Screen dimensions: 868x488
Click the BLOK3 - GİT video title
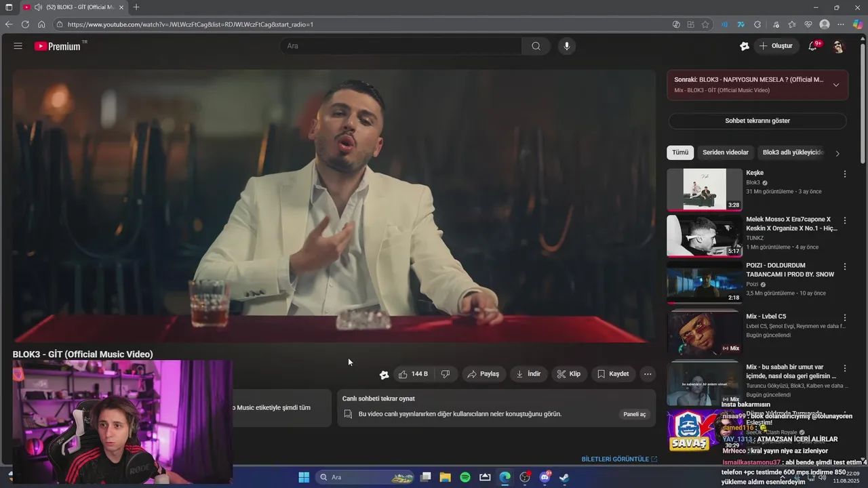[83, 354]
